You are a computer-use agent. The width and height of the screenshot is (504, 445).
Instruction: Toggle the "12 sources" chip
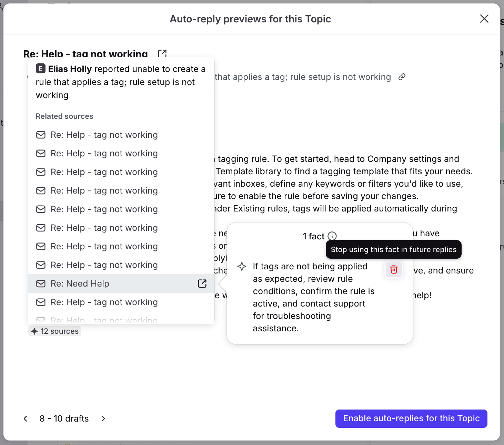point(55,331)
